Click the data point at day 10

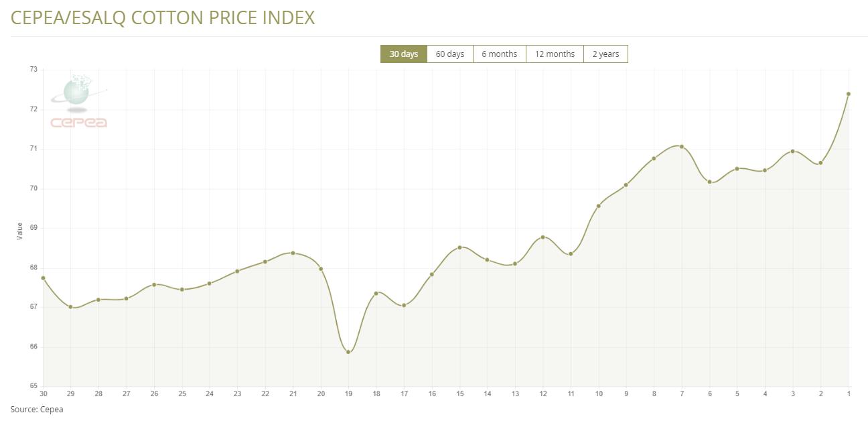pyautogui.click(x=598, y=206)
